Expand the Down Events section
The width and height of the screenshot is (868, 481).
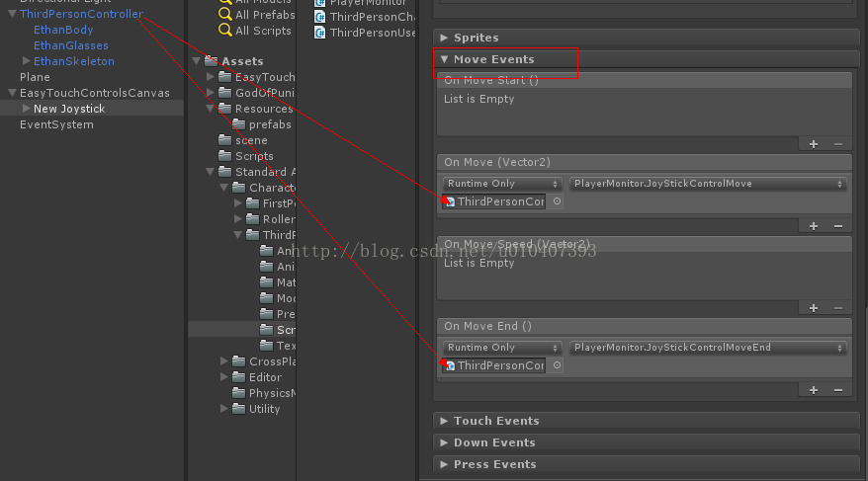tap(444, 442)
